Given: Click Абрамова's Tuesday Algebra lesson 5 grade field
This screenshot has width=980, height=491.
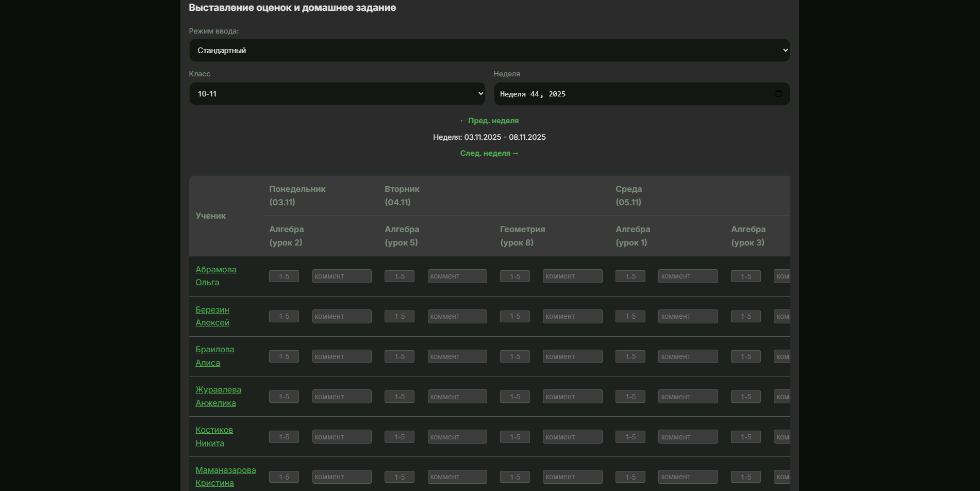Looking at the screenshot, I should point(400,276).
